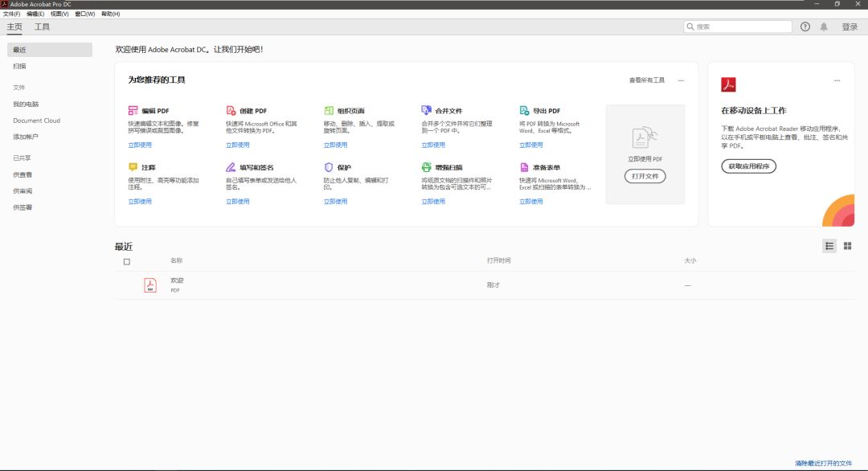Tick the select-all checkbox in recent list
The height and width of the screenshot is (471, 868).
pos(127,262)
